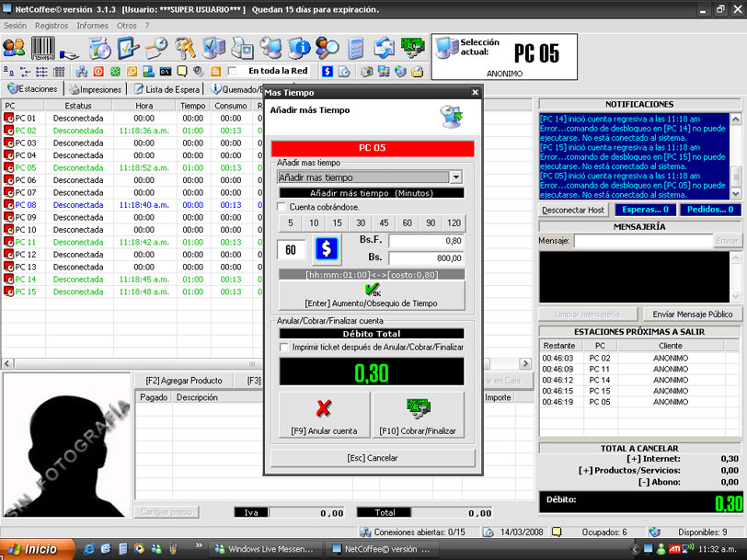Viewport: 747px width, 560px height.
Task: Click the Desconectar Host button
Action: pyautogui.click(x=573, y=210)
